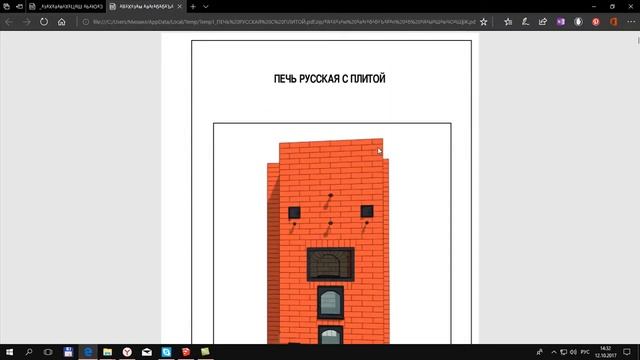
Task: Open the taskbar clock and date
Action: (605, 352)
